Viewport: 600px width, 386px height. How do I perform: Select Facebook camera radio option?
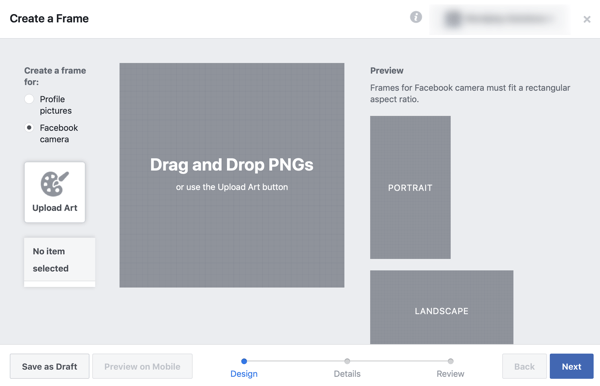(29, 127)
